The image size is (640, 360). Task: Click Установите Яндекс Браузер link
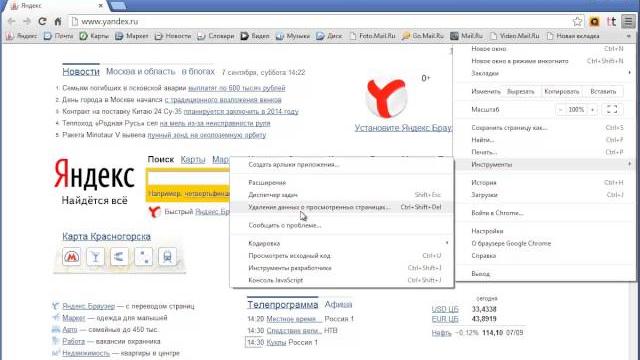coord(403,128)
